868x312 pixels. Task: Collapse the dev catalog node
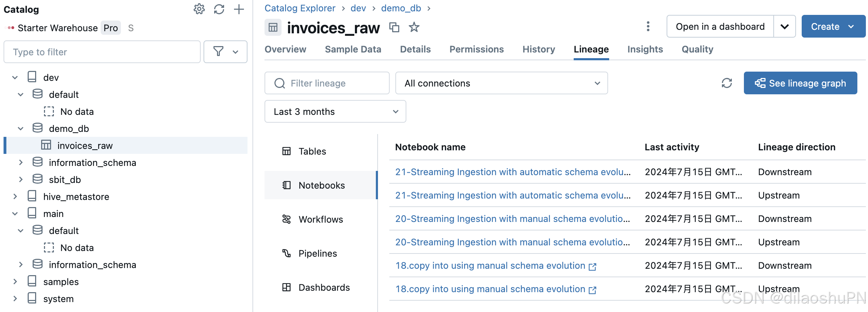pos(15,77)
